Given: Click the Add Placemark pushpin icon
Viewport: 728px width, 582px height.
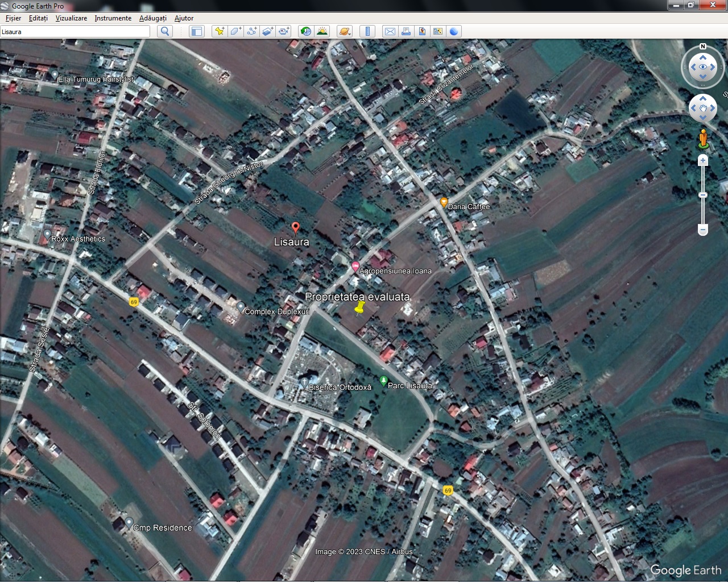Looking at the screenshot, I should coord(219,31).
